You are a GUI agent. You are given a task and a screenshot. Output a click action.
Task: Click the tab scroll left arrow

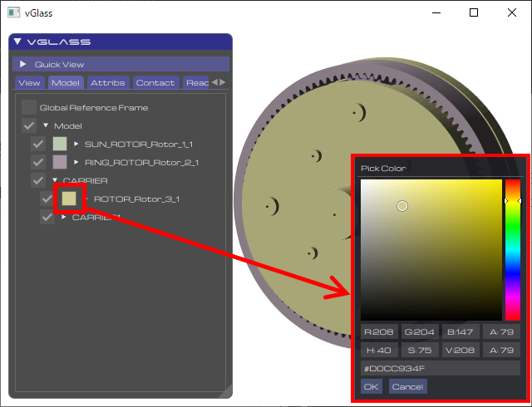(214, 82)
